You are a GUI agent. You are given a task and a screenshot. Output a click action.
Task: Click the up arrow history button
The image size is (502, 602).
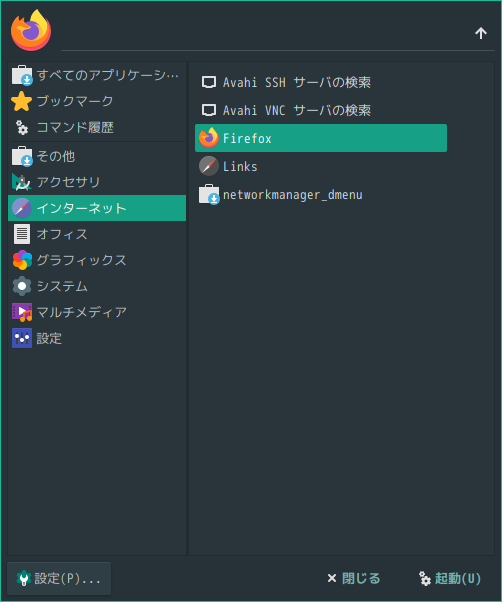click(481, 33)
